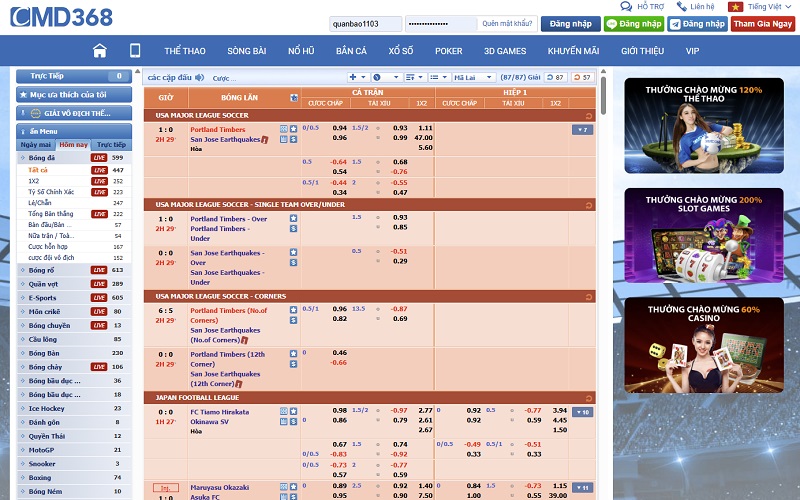
Task: Expand more markets for Portland Timbers (7)
Action: [582, 130]
